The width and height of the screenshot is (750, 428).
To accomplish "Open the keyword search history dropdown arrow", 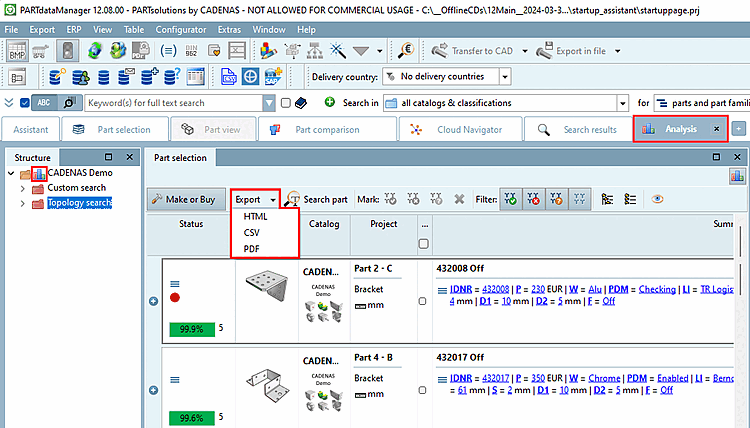I will coord(269,103).
